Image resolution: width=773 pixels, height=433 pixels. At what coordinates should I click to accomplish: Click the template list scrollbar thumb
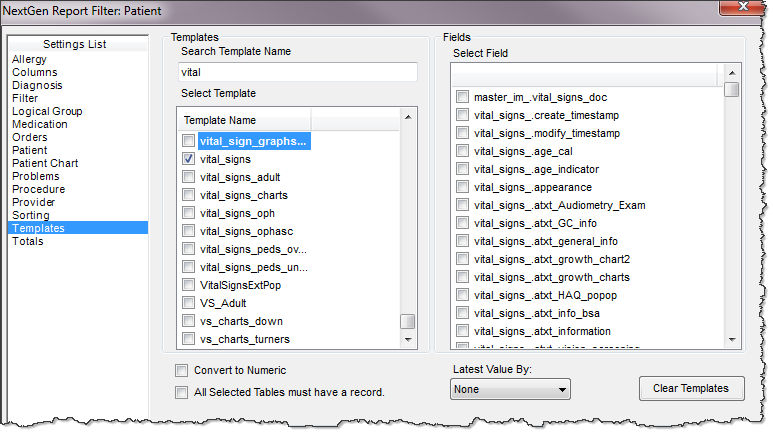[x=408, y=321]
